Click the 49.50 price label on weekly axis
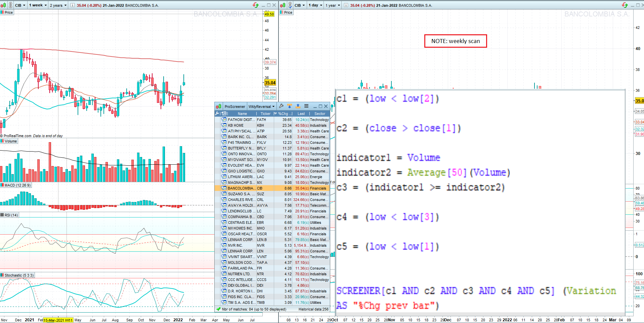 tap(269, 14)
